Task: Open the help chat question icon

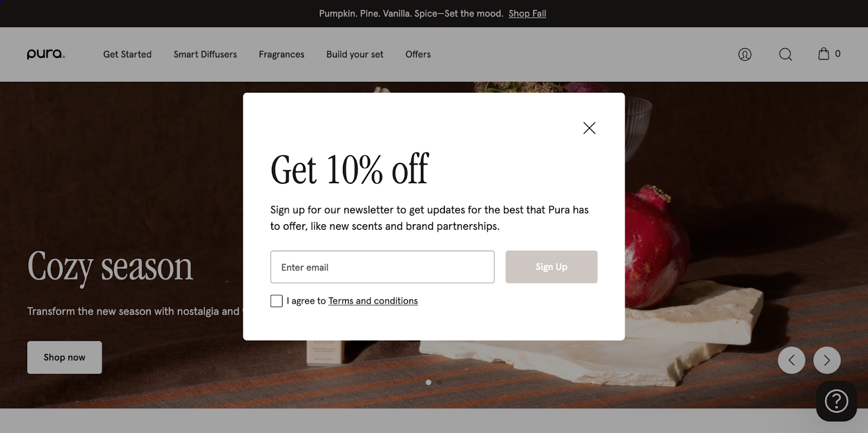Action: coord(835,401)
